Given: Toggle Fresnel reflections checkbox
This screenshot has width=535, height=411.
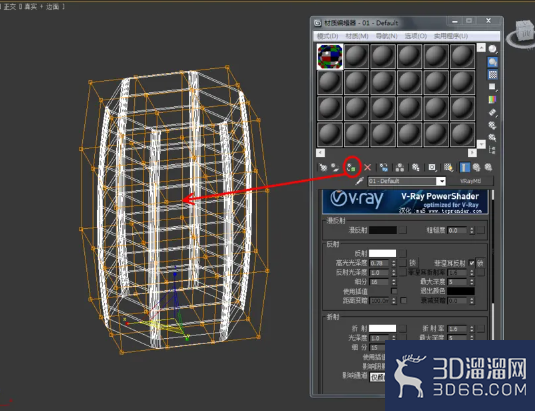Looking at the screenshot, I should tap(472, 263).
